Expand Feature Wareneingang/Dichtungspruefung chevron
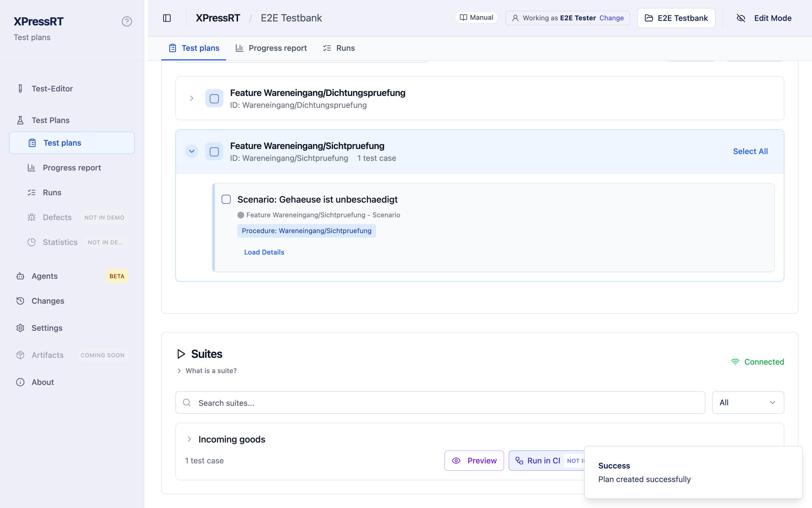812x508 pixels. pyautogui.click(x=192, y=98)
